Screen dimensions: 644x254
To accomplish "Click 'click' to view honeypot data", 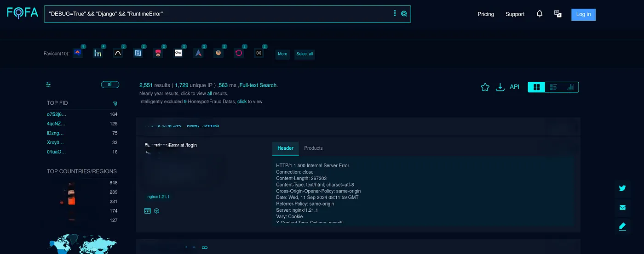I will [x=242, y=102].
